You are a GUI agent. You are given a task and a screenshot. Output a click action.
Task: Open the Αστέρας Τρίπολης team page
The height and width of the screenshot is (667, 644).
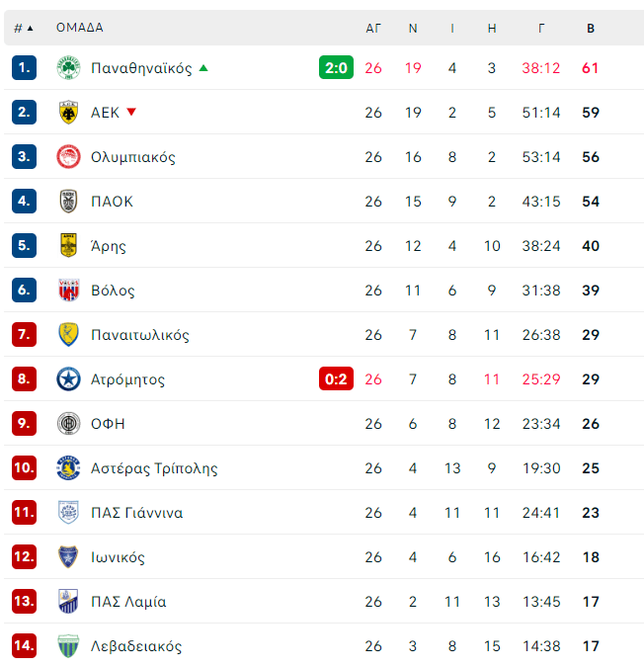pyautogui.click(x=154, y=468)
